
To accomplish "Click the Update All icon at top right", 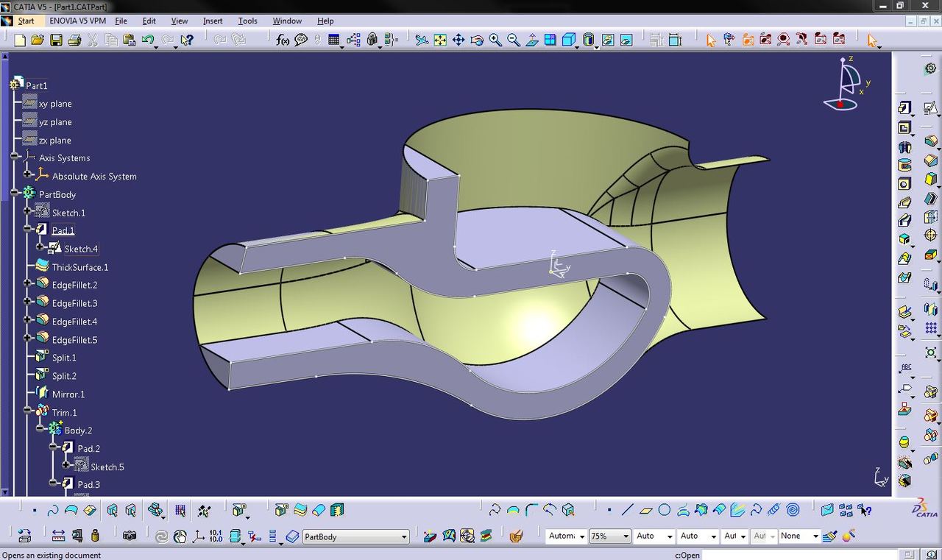I will point(930,68).
